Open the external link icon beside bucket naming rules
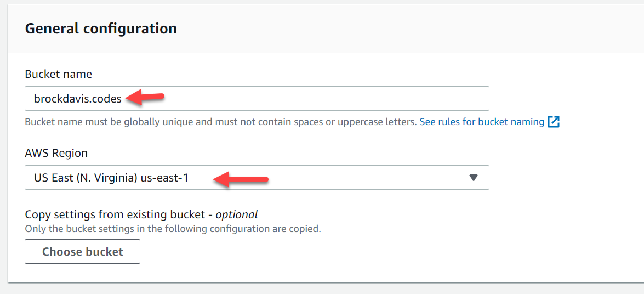This screenshot has height=294, width=644. coord(554,122)
